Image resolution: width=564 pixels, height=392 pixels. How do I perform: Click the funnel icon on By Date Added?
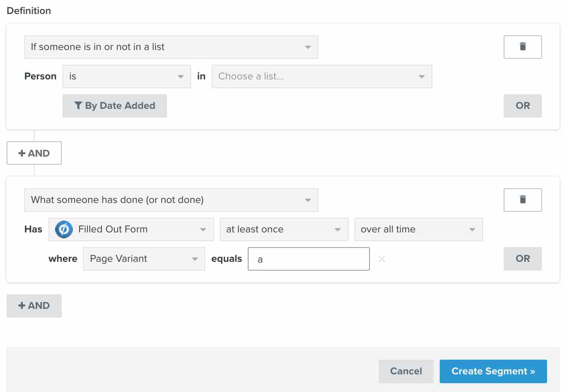tap(78, 106)
